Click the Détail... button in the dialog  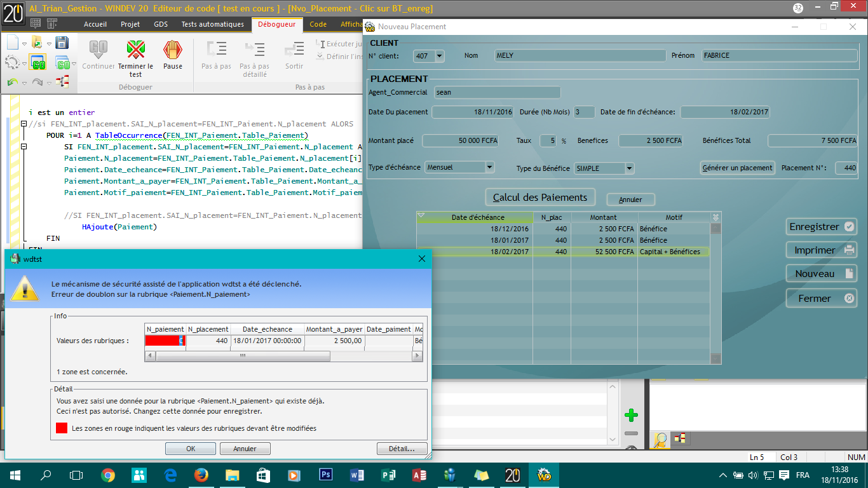[x=402, y=449]
